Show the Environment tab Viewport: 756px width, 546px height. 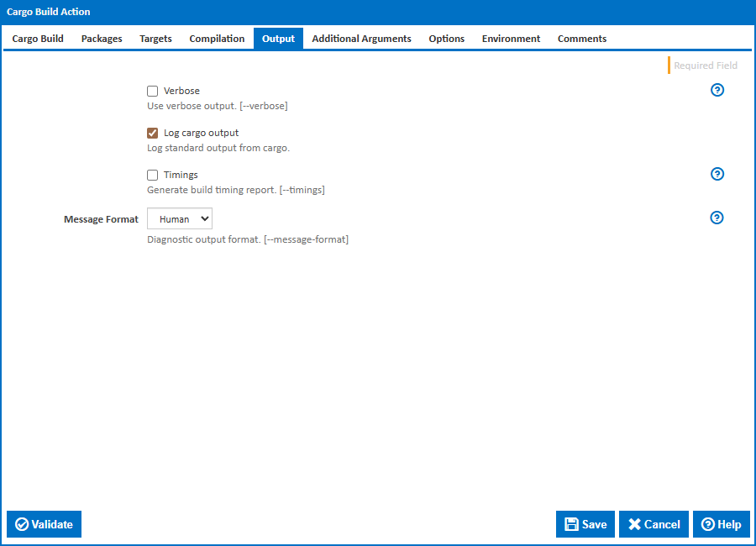[x=511, y=39]
